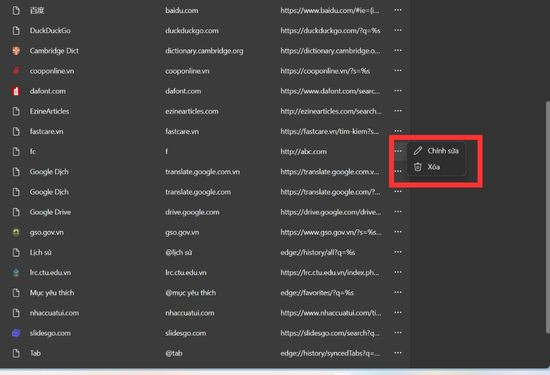Screen dimensions: 550x375
Task: Click the URL https://duckduckgo.com/?q=%s
Action: (x=330, y=31)
